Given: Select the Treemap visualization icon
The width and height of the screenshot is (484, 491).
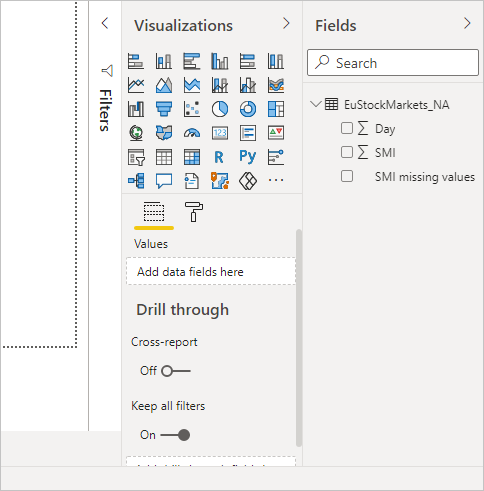Looking at the screenshot, I should click(276, 109).
